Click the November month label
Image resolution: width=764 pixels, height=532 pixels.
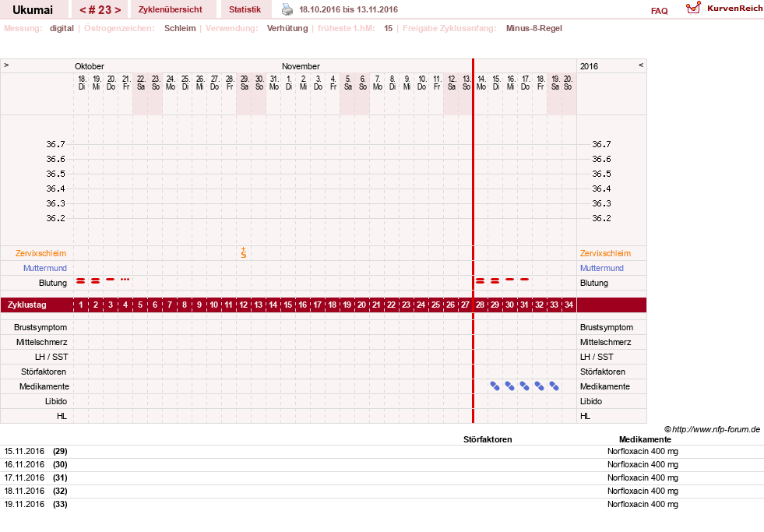(x=301, y=66)
